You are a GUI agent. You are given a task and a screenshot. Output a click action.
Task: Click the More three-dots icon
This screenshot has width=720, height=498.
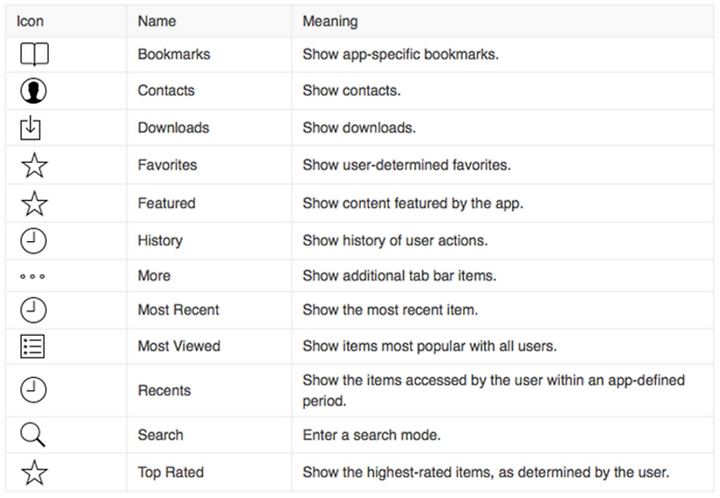(33, 276)
